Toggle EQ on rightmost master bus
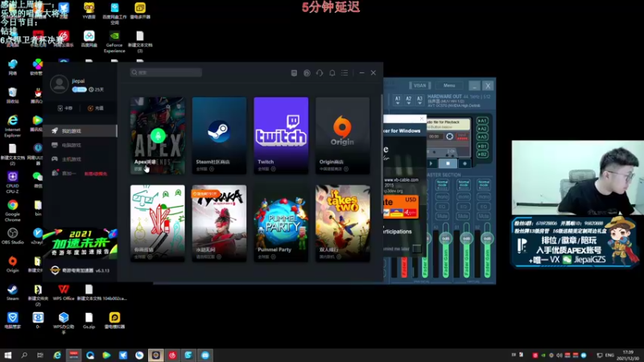The width and height of the screenshot is (644, 362). (484, 207)
